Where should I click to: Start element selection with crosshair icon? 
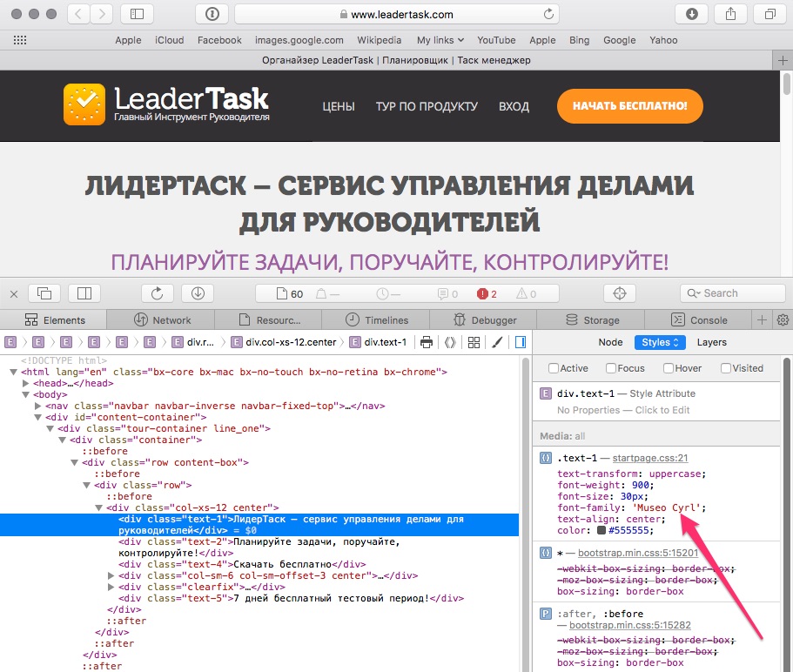[620, 293]
